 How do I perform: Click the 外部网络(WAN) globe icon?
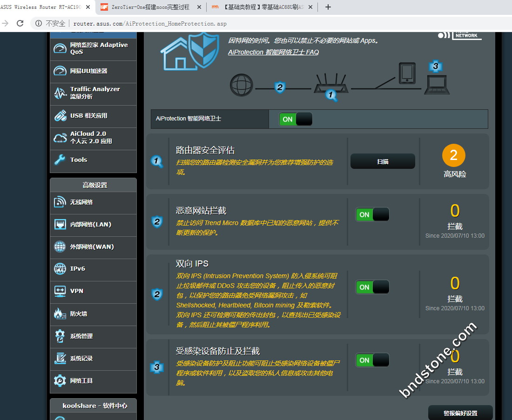pyautogui.click(x=60, y=247)
